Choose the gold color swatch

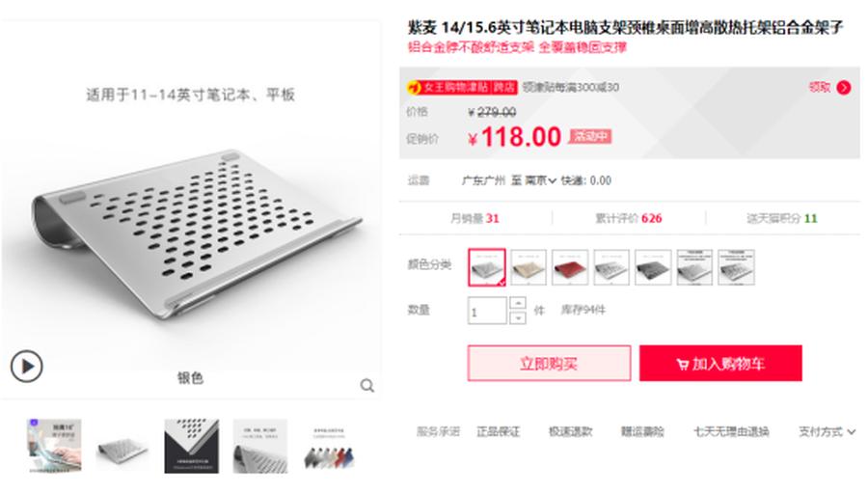tap(529, 267)
